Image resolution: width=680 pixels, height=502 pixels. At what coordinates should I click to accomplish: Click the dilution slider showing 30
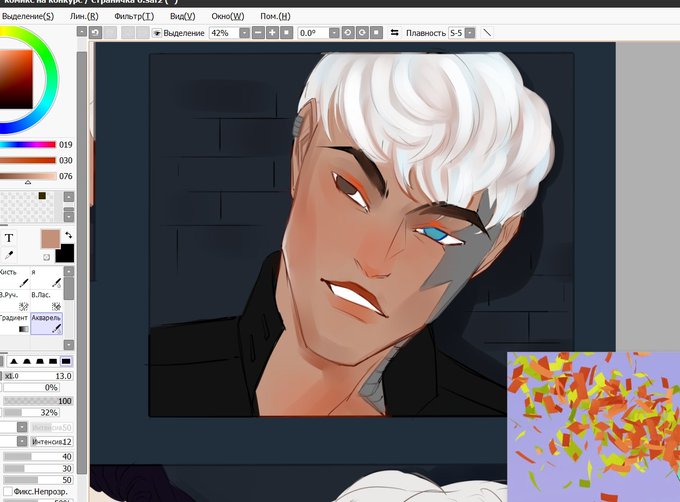coord(38,468)
